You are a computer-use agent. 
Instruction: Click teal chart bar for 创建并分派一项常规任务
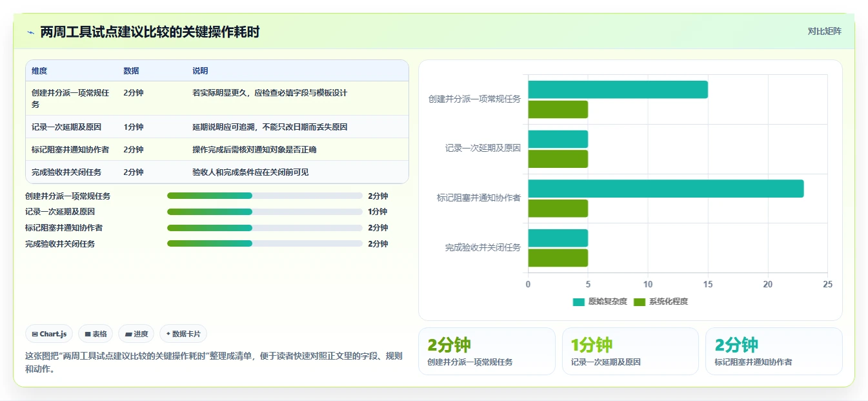618,90
